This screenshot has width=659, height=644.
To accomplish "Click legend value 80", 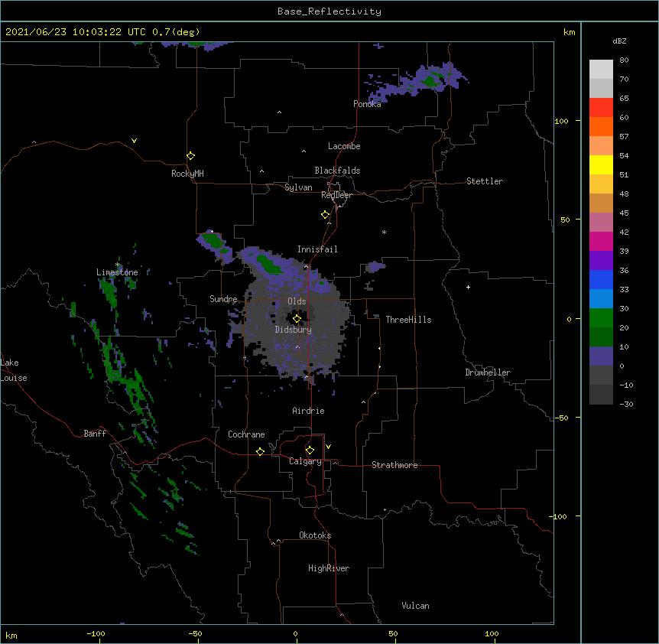I will click(x=624, y=60).
